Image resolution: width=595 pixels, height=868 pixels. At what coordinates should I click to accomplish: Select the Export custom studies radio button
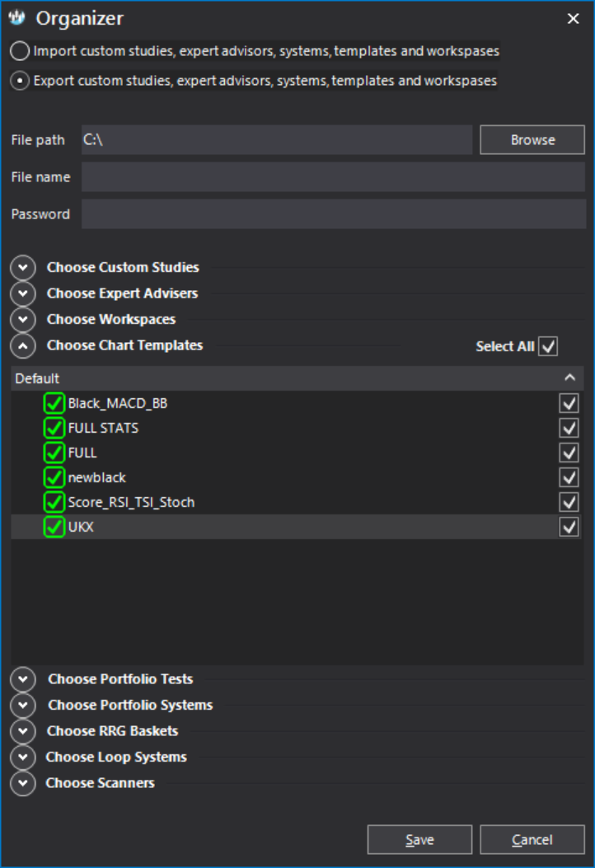pos(21,81)
